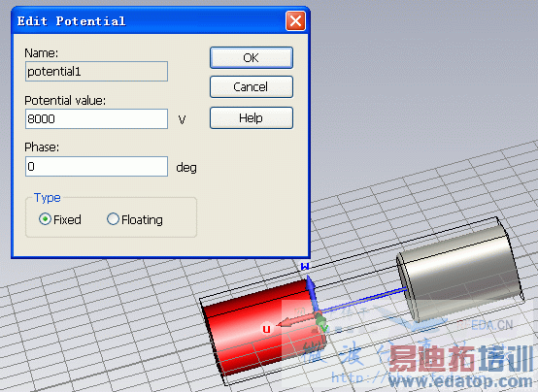This screenshot has height=392, width=538.
Task: Select the Fixed potential type
Action: [x=45, y=219]
